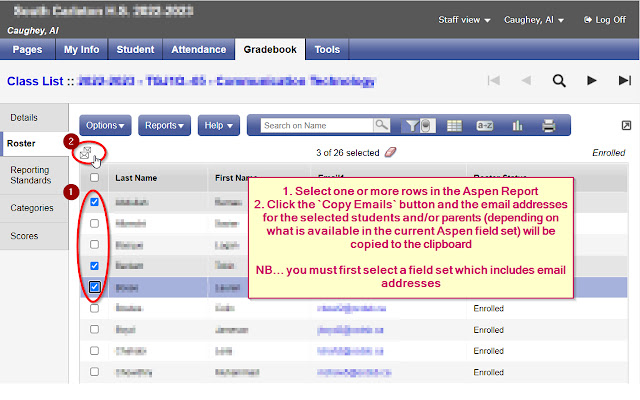The height and width of the screenshot is (400, 640).
Task: Uncheck the fourth student row checkbox
Action: click(x=94, y=266)
